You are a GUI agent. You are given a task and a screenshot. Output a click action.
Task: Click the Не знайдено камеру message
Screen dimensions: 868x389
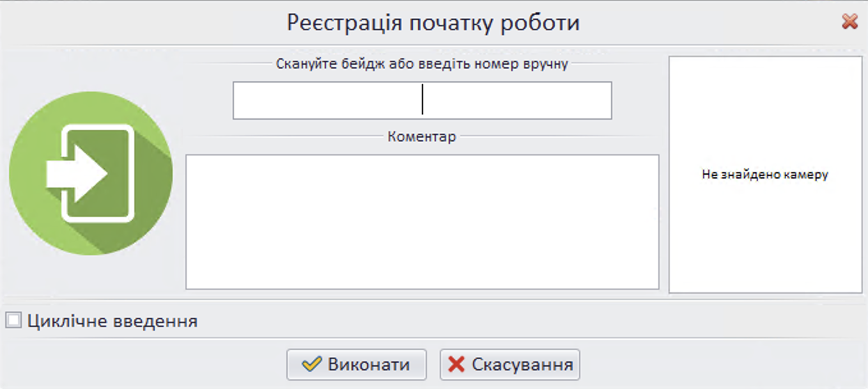tap(765, 175)
